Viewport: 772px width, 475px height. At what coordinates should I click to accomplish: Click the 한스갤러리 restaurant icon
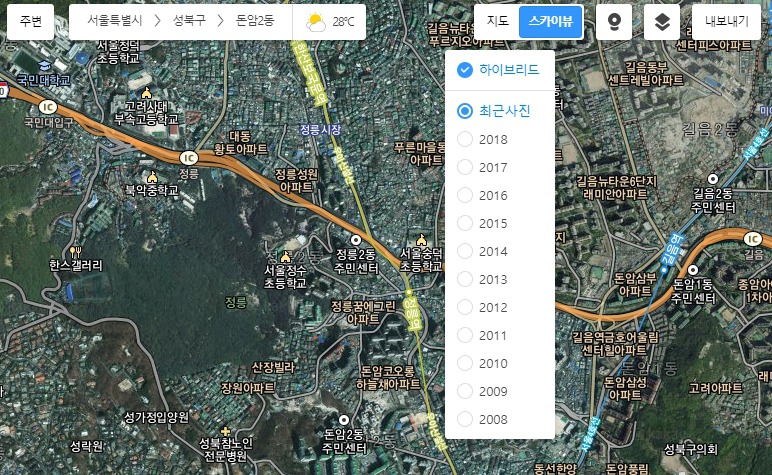[x=75, y=253]
